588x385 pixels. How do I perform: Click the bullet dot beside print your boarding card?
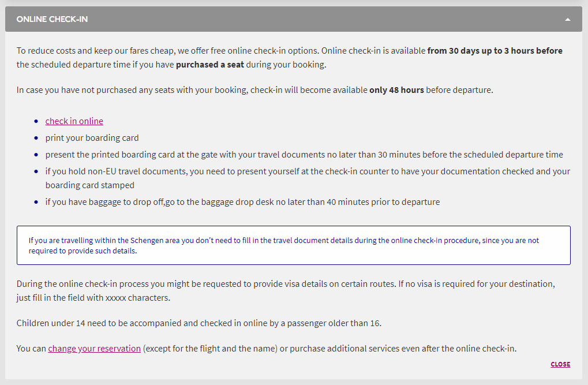[x=36, y=138]
